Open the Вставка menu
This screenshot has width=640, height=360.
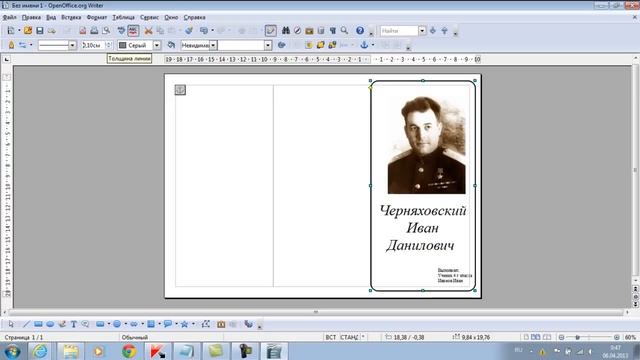(x=71, y=17)
